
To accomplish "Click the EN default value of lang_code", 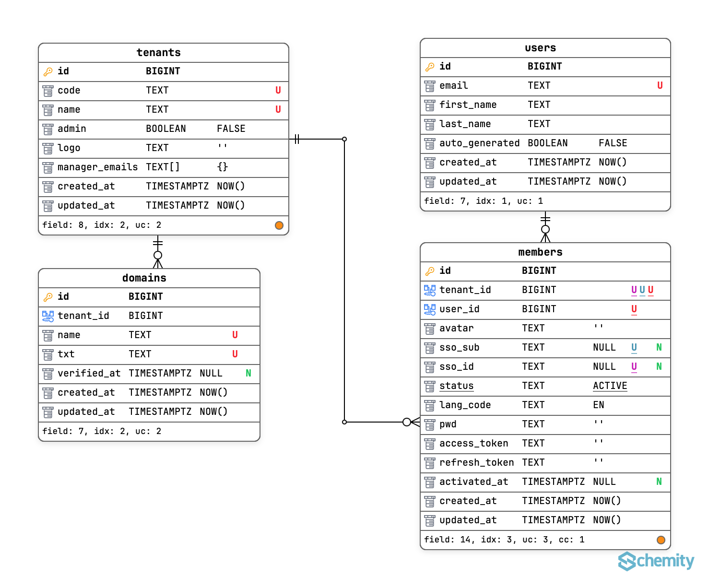I will click(599, 405).
